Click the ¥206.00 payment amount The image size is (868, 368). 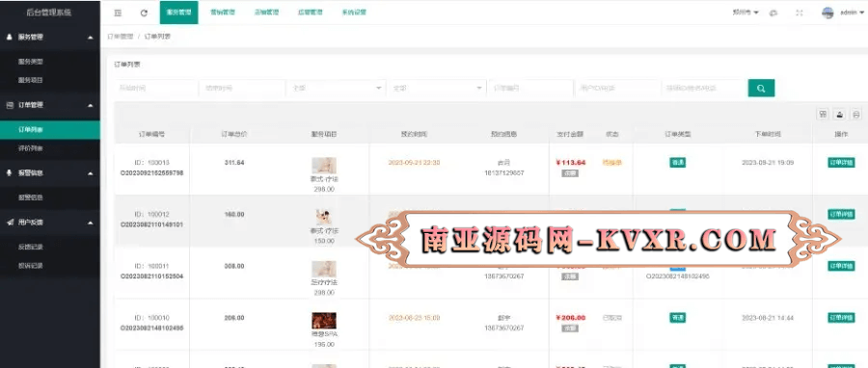point(570,318)
